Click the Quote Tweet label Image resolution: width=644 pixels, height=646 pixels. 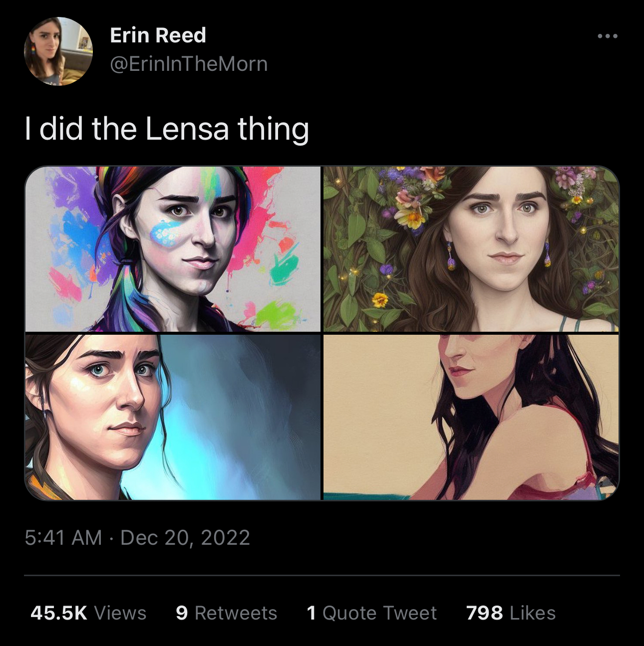[x=379, y=613]
